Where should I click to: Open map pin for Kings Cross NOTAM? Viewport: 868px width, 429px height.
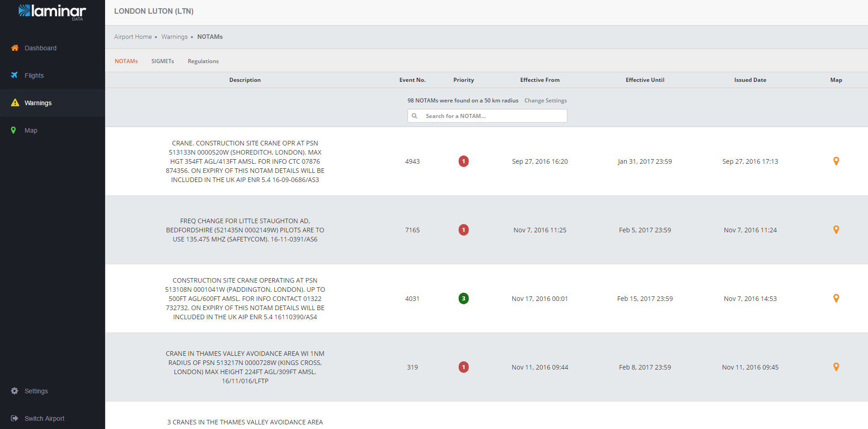pos(836,367)
